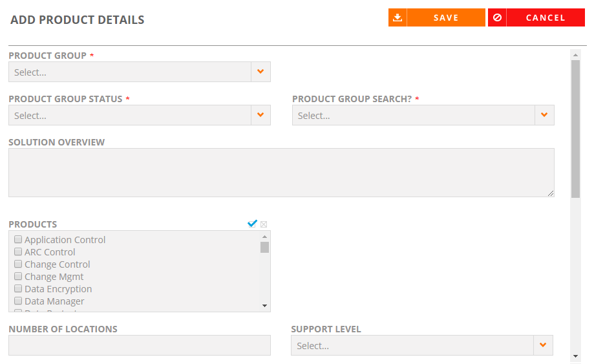Image resolution: width=594 pixels, height=364 pixels.
Task: Click the main page vertical scrollbar thumb
Action: [575, 129]
